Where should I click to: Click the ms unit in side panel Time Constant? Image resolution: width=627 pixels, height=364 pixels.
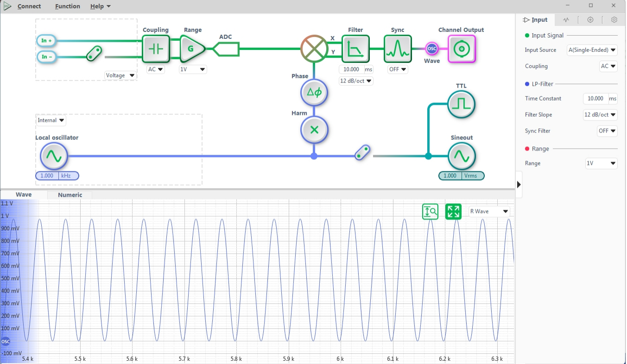(613, 99)
